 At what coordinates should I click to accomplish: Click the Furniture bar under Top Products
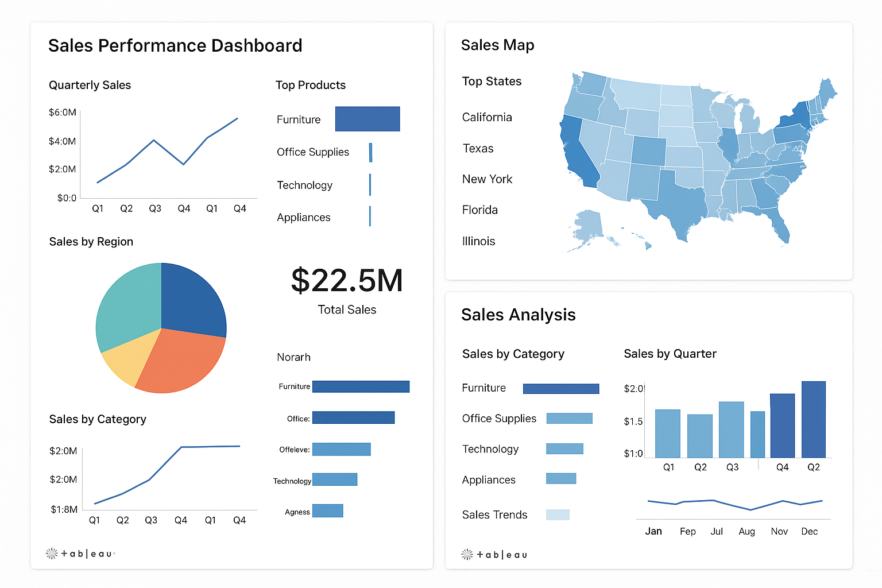click(367, 119)
